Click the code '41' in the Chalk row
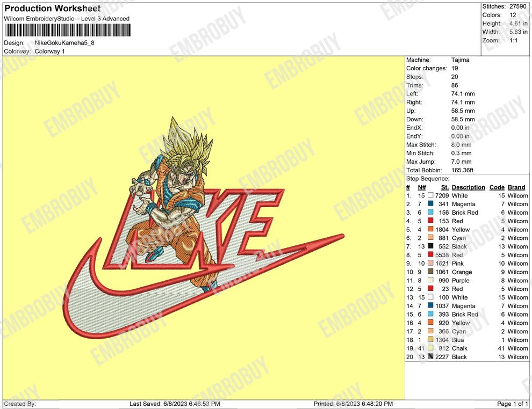The width and height of the screenshot is (532, 409). pos(501,348)
